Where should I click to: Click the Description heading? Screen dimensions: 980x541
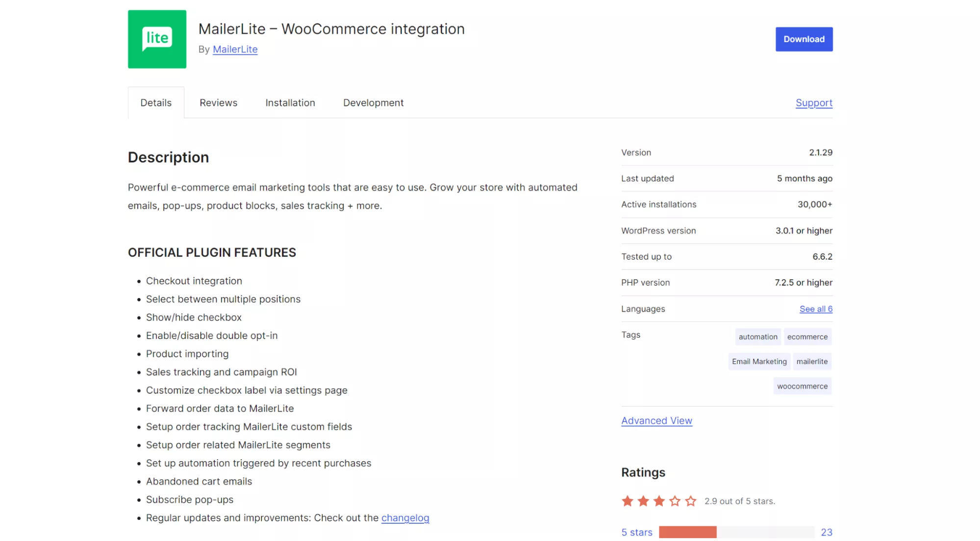[168, 157]
